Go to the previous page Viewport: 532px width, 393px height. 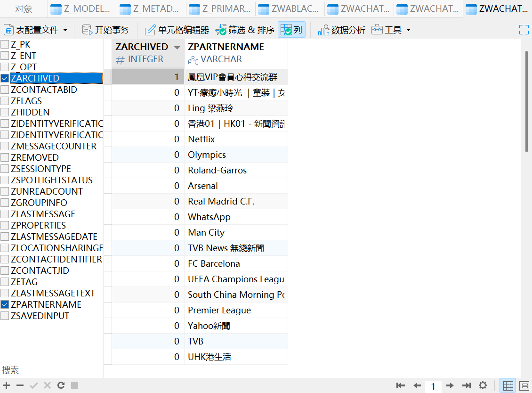coord(417,385)
